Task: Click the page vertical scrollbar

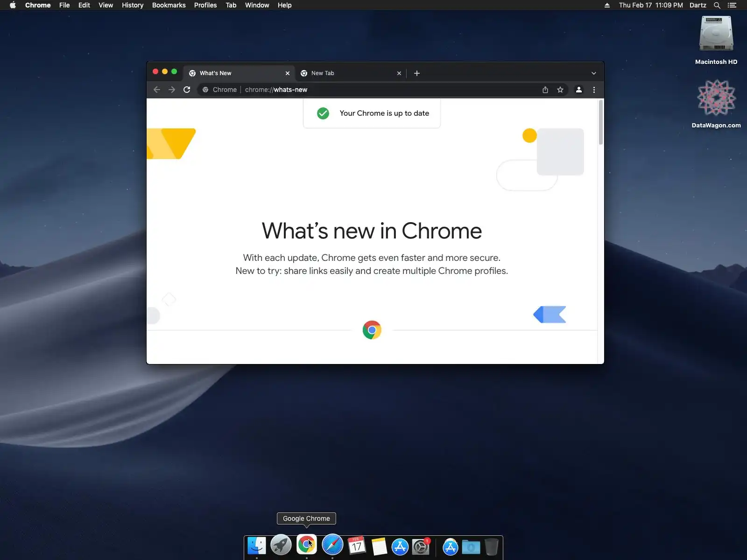Action: click(x=601, y=123)
